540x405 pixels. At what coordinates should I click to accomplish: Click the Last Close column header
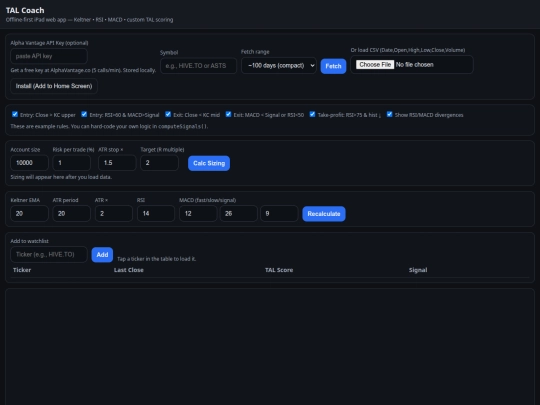pos(128,270)
